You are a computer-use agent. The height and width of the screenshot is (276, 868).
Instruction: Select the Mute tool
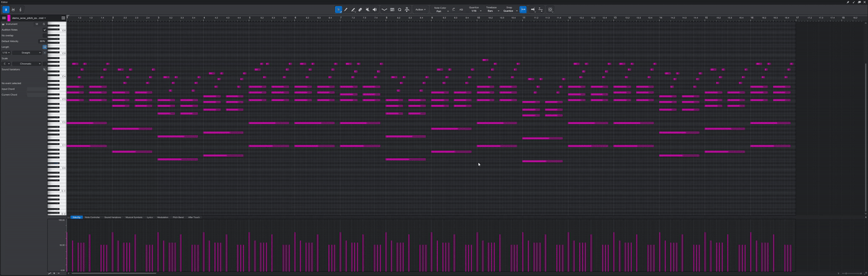pos(368,9)
